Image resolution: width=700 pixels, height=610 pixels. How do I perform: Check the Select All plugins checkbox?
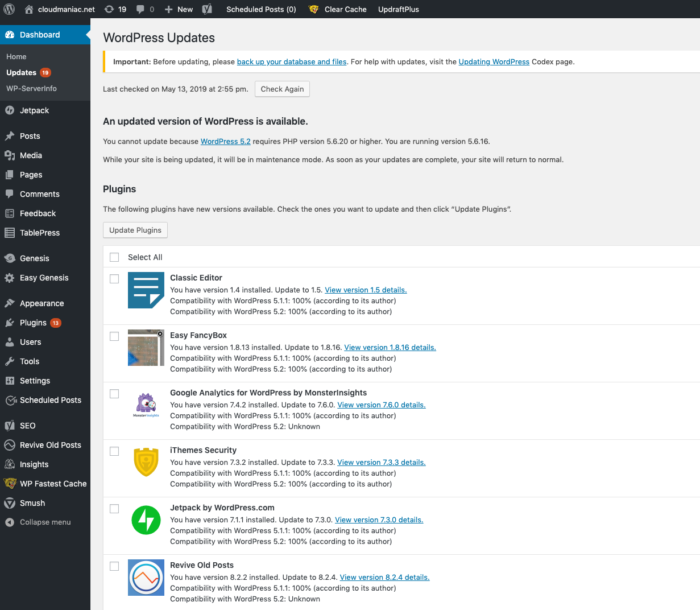(x=114, y=257)
